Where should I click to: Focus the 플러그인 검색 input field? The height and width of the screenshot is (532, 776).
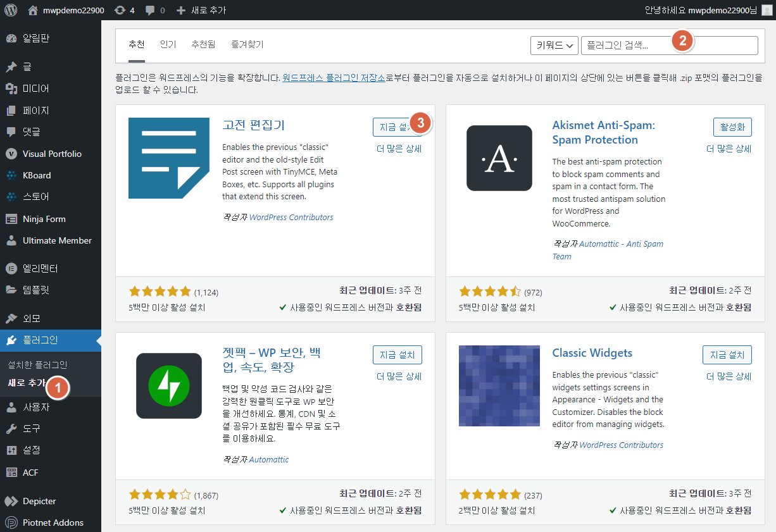(x=670, y=45)
